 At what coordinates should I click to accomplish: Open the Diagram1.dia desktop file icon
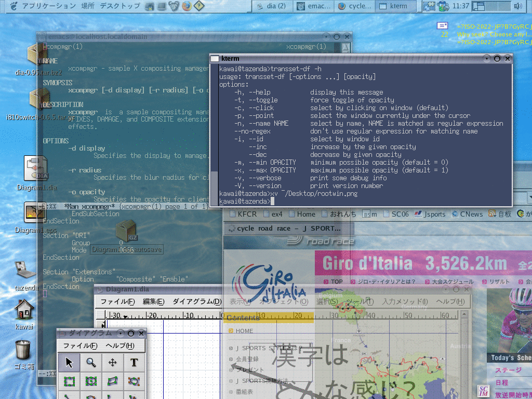tap(36, 168)
